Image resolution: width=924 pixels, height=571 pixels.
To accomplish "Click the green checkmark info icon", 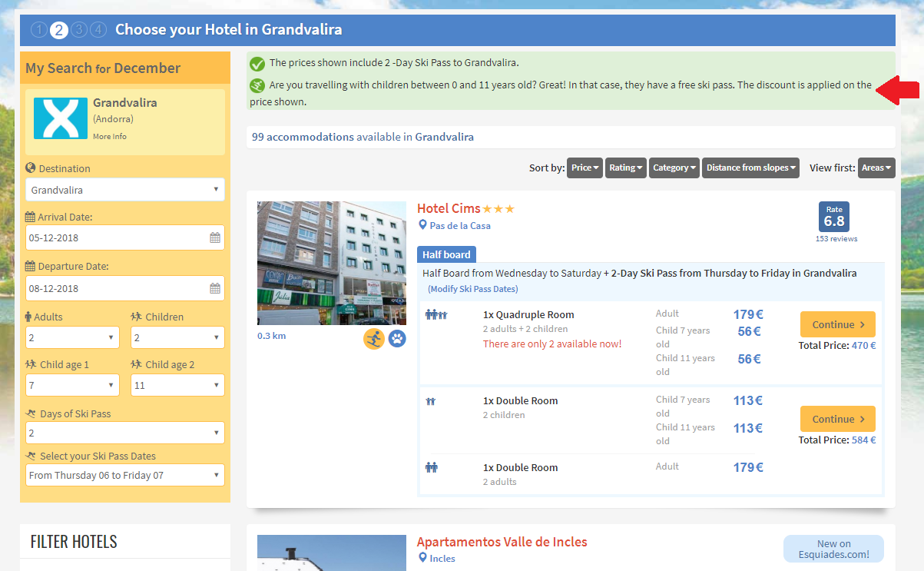I will tap(257, 64).
